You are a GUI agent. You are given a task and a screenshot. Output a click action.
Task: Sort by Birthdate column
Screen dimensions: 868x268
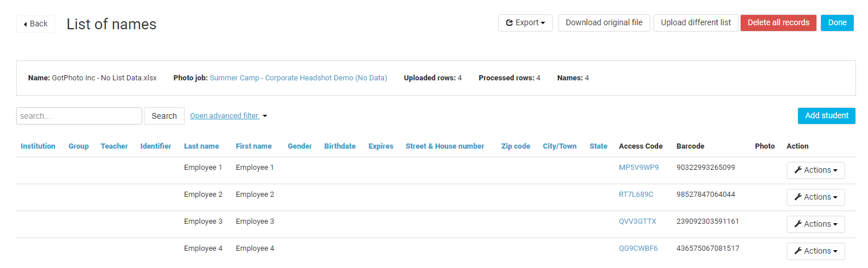coord(340,146)
